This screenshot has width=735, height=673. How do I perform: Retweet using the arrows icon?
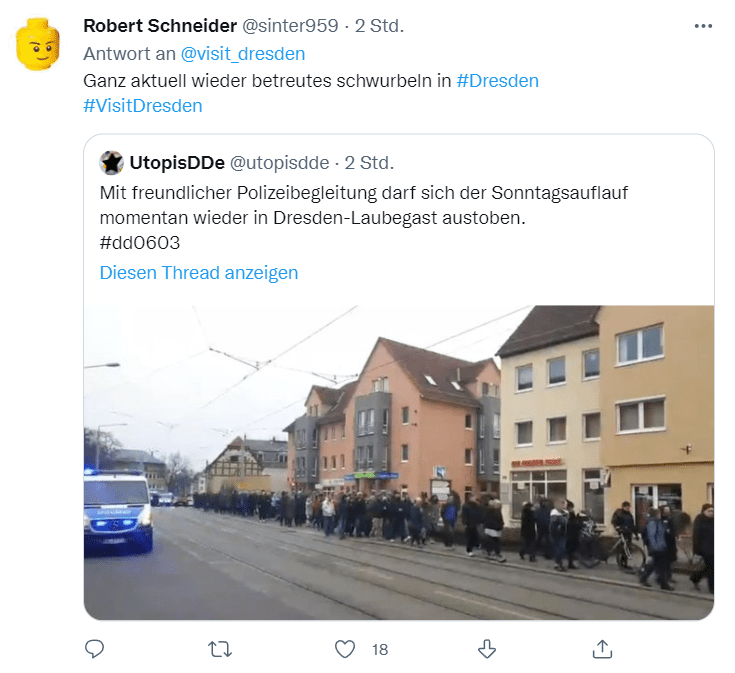(219, 650)
